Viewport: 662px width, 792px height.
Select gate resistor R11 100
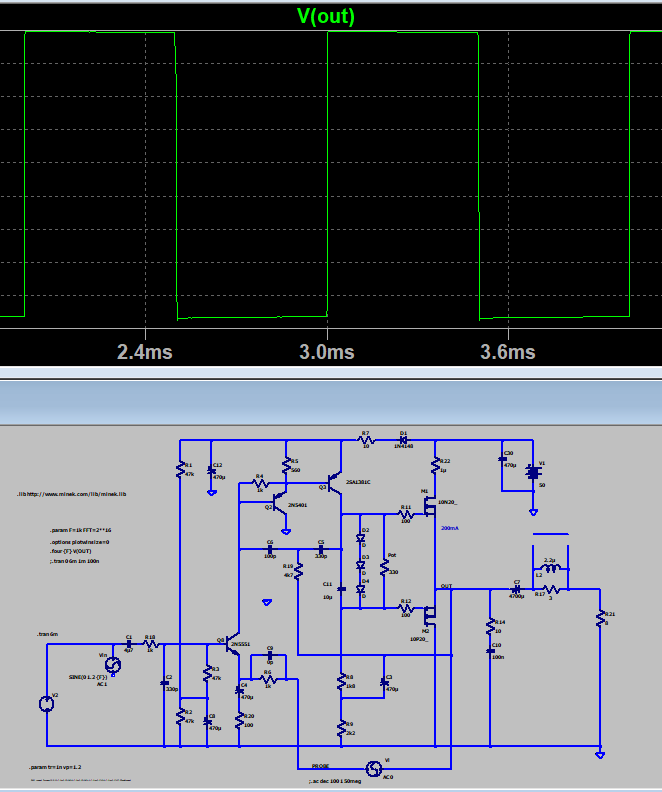(x=405, y=515)
